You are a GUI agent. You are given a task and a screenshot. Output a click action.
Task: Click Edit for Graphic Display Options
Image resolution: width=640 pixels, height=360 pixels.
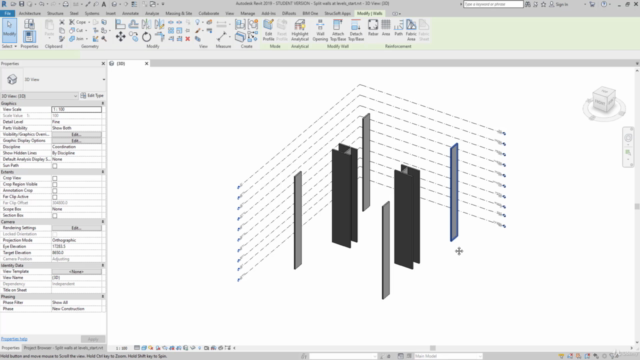[76, 141]
